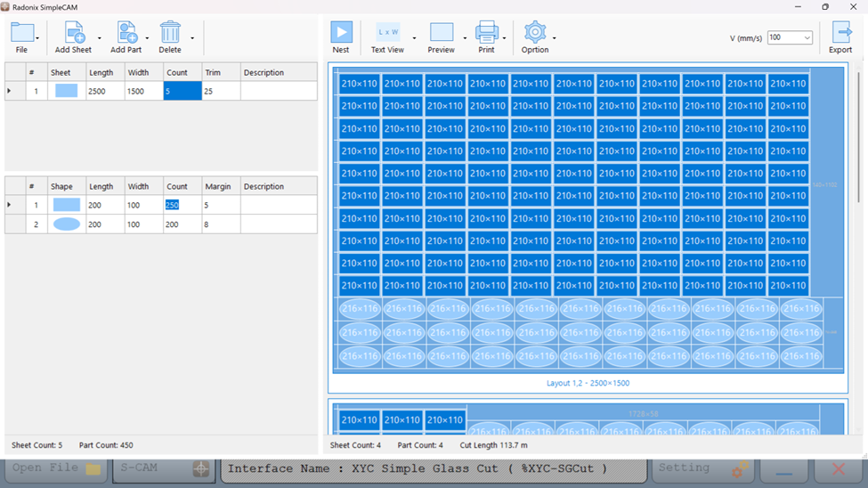Click right status Sheet Count: 4

pyautogui.click(x=355, y=444)
